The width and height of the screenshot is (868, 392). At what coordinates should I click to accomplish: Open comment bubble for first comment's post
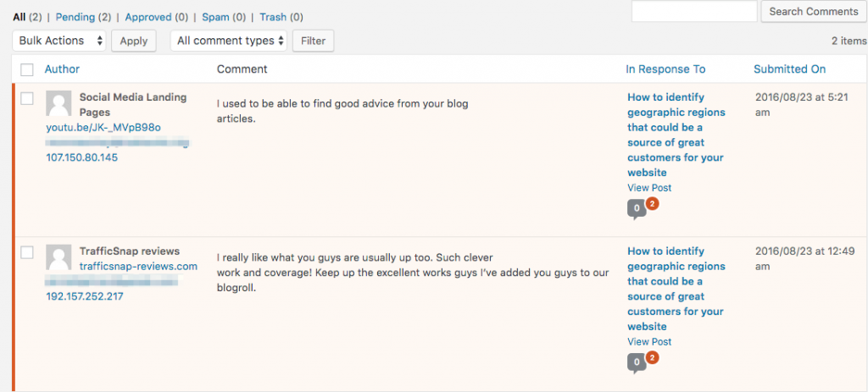pyautogui.click(x=637, y=209)
